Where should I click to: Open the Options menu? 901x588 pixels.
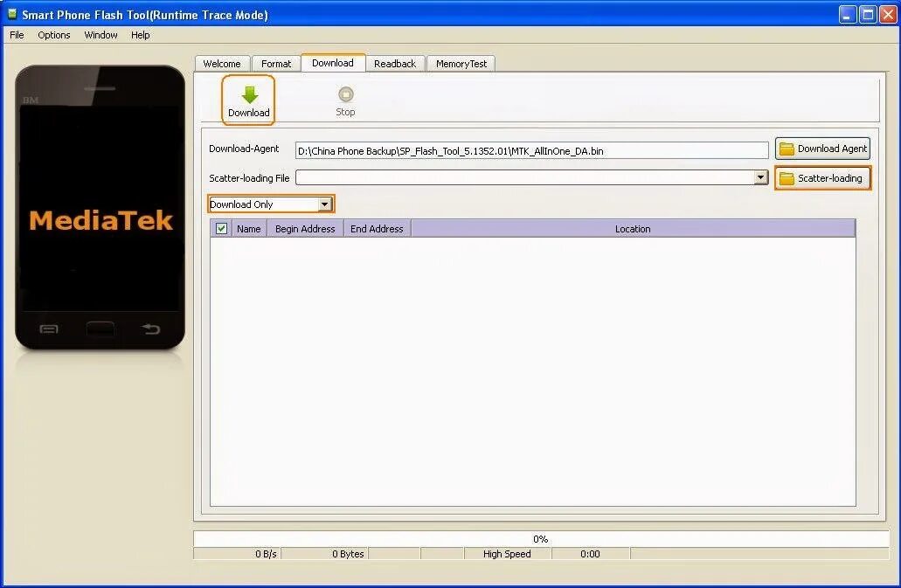[x=54, y=35]
